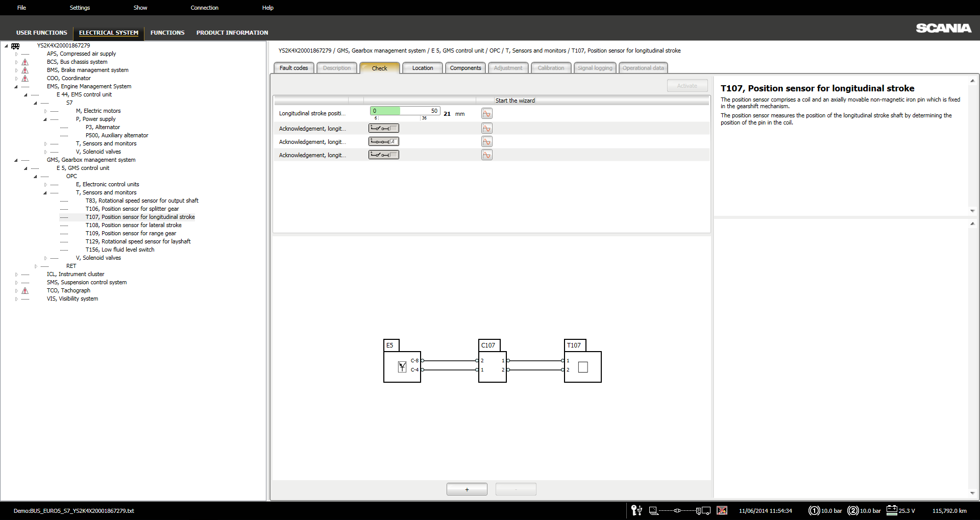
Task: Click the TCO Tachograph warning triangle icon
Action: pyautogui.click(x=25, y=291)
